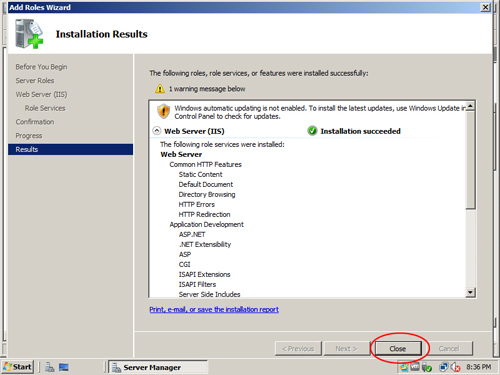Click the Server Side Includes entry
The height and width of the screenshot is (375, 500).
point(209,294)
